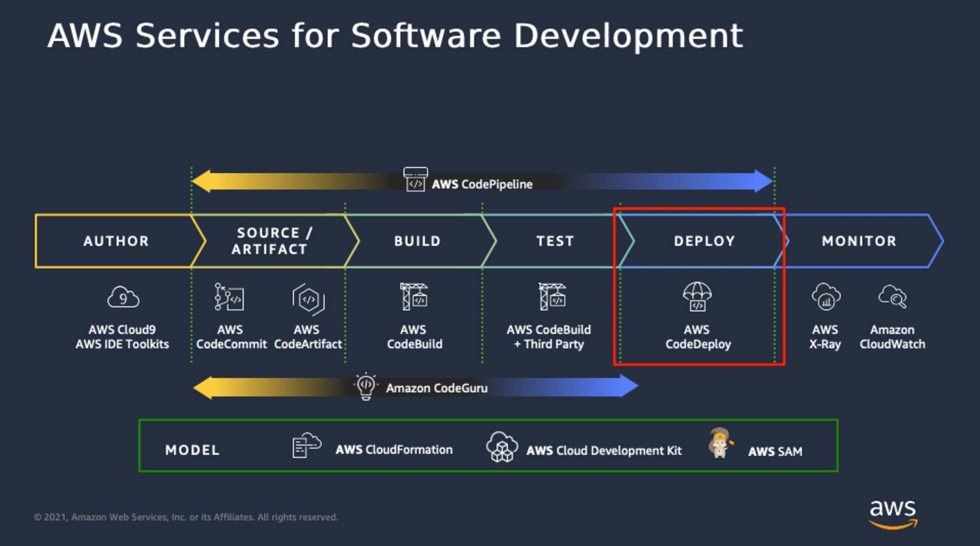Click the AWS X-Ray icon
The width and height of the screenshot is (980, 546).
pos(826,297)
